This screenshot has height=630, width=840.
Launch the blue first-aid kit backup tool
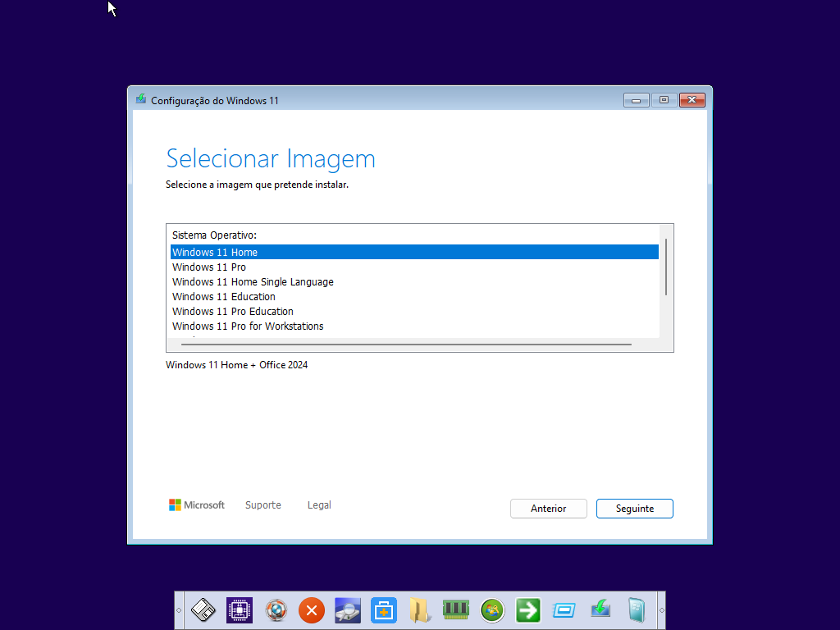[384, 610]
